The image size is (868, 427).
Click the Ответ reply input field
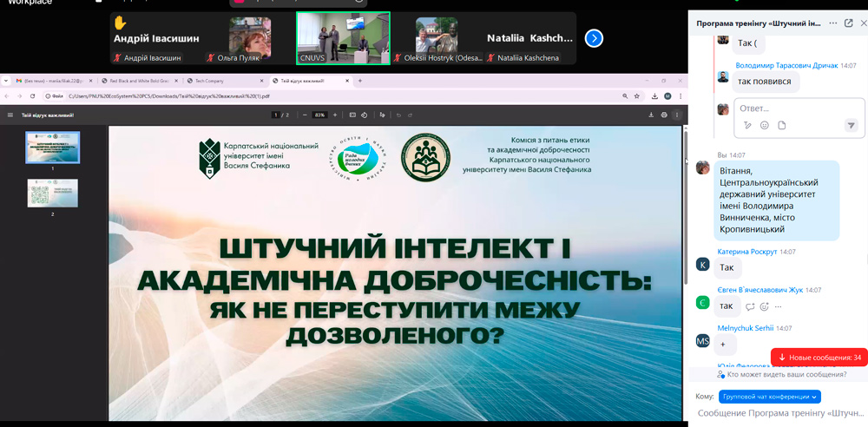point(799,108)
